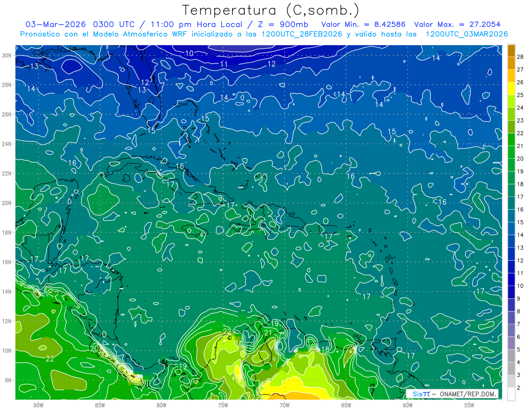Click the 70W longitude axis label
The width and height of the screenshot is (532, 411).
(x=285, y=405)
